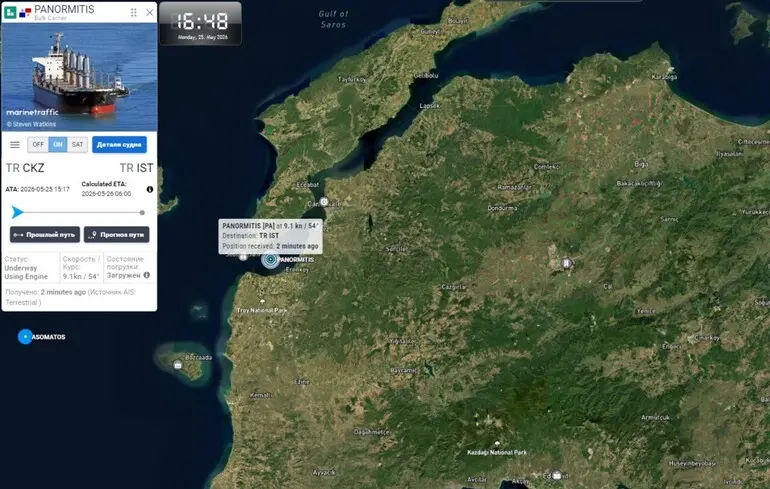Switch track display to SAT
Viewport: 770px width, 489px height.
(x=78, y=144)
